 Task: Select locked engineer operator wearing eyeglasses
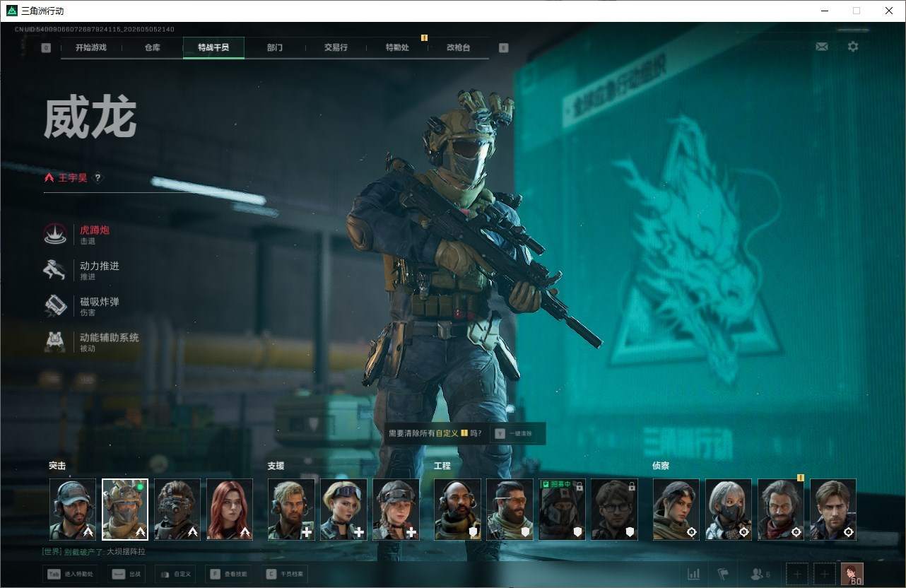(614, 510)
